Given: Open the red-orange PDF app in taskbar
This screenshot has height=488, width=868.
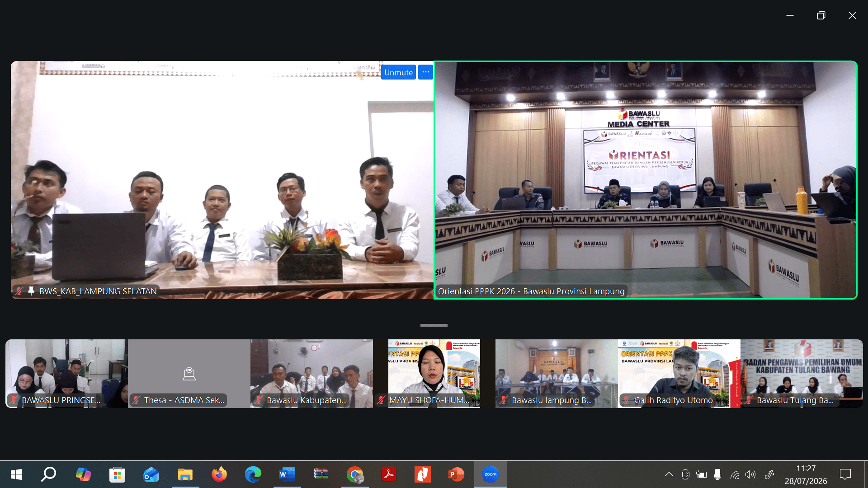Looking at the screenshot, I should tap(423, 474).
